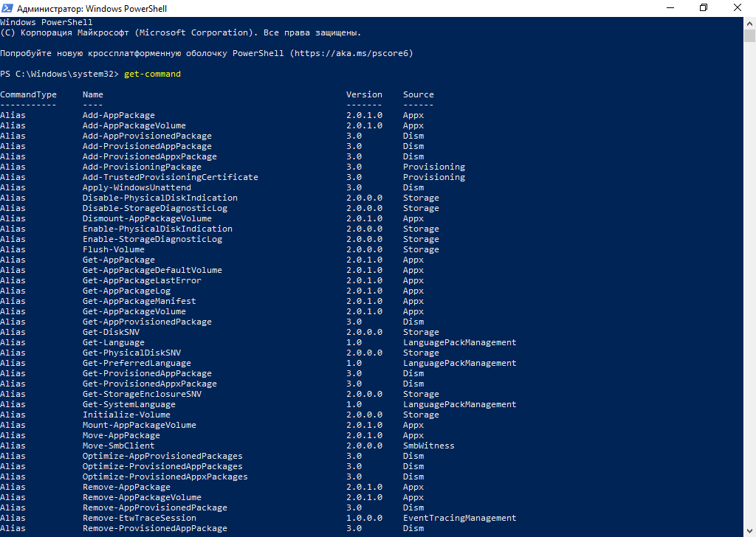
Task: Click the scrollbar up arrow
Action: pyautogui.click(x=749, y=22)
